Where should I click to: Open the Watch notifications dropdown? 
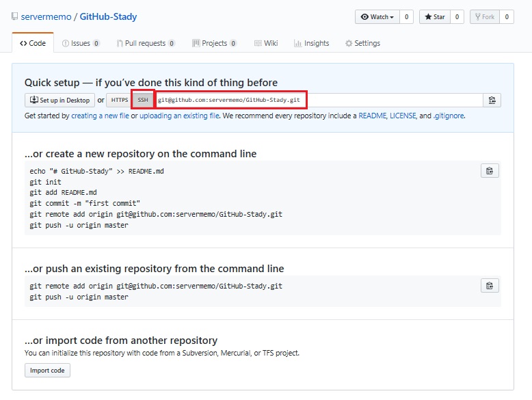(377, 17)
